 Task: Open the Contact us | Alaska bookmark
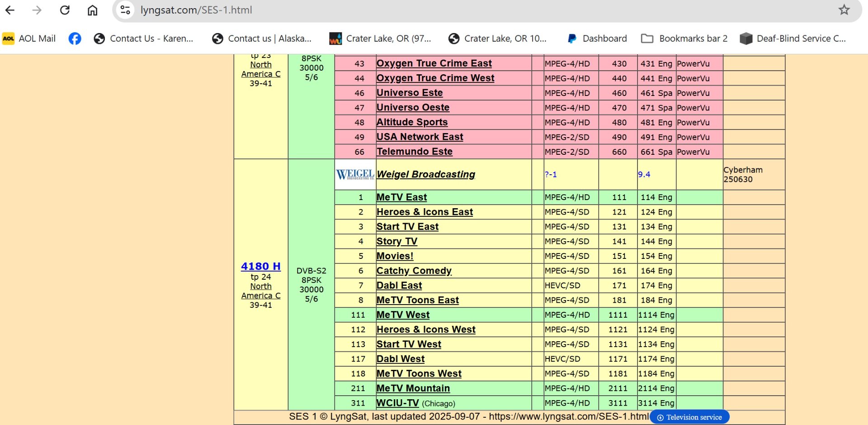(x=262, y=38)
